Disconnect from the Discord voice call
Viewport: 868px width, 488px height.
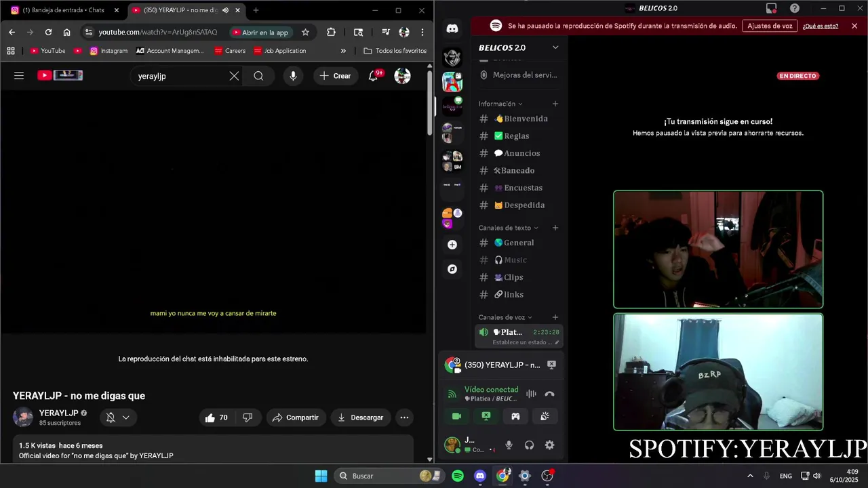[x=550, y=394]
